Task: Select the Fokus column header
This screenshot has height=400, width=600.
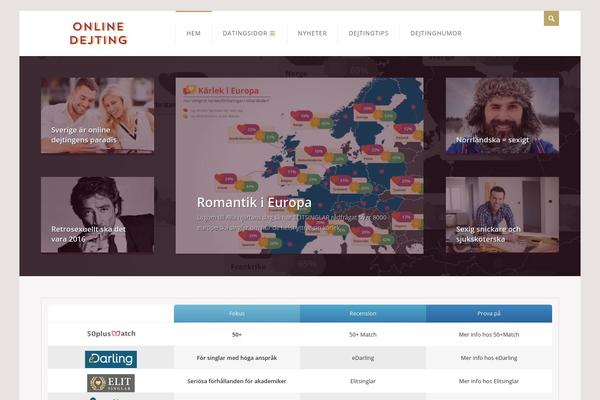Action: pos(237,313)
